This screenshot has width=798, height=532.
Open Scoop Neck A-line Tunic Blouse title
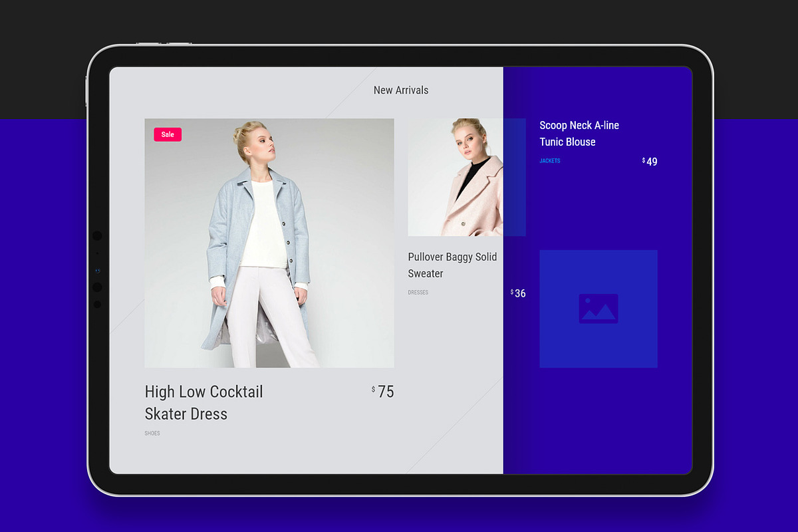pos(579,133)
